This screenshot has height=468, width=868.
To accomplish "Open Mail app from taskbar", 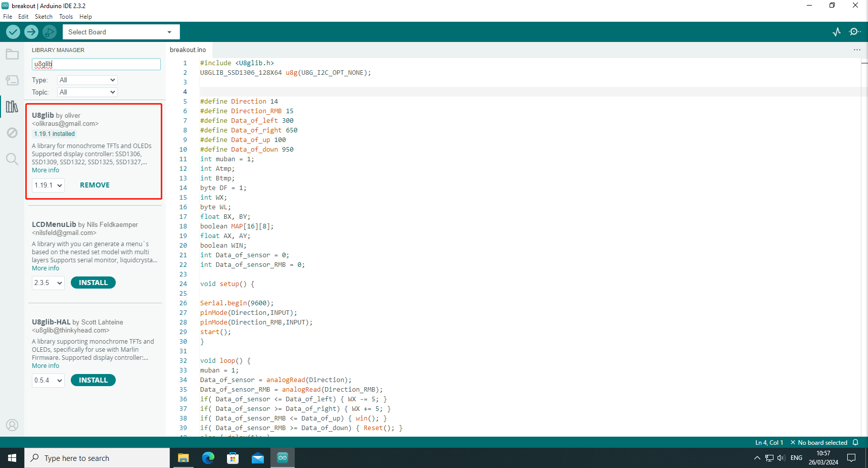I will point(258,458).
